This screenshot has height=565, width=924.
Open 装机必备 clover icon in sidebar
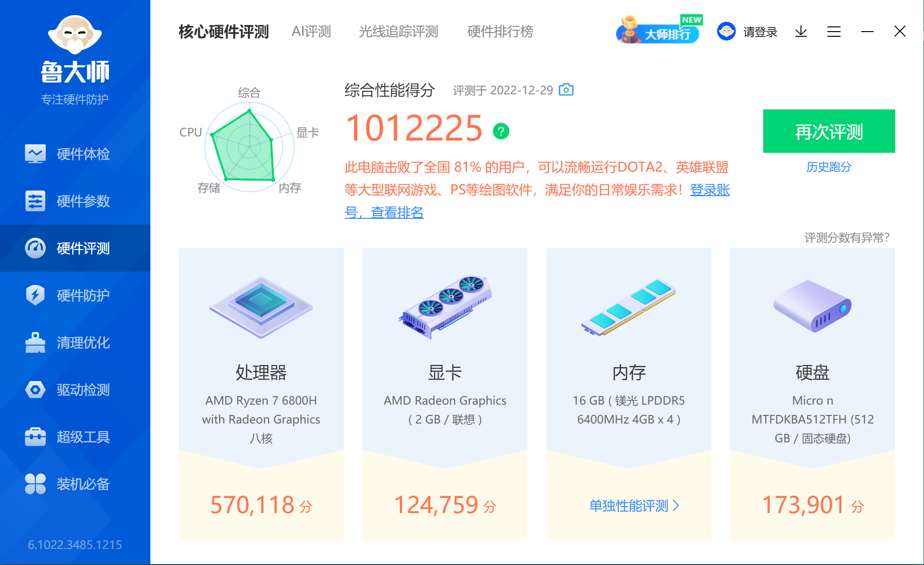(35, 484)
